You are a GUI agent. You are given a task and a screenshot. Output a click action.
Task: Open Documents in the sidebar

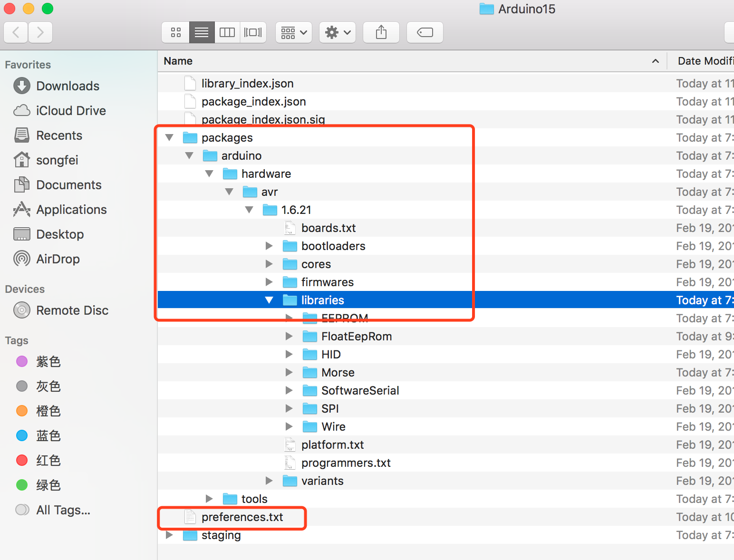69,185
